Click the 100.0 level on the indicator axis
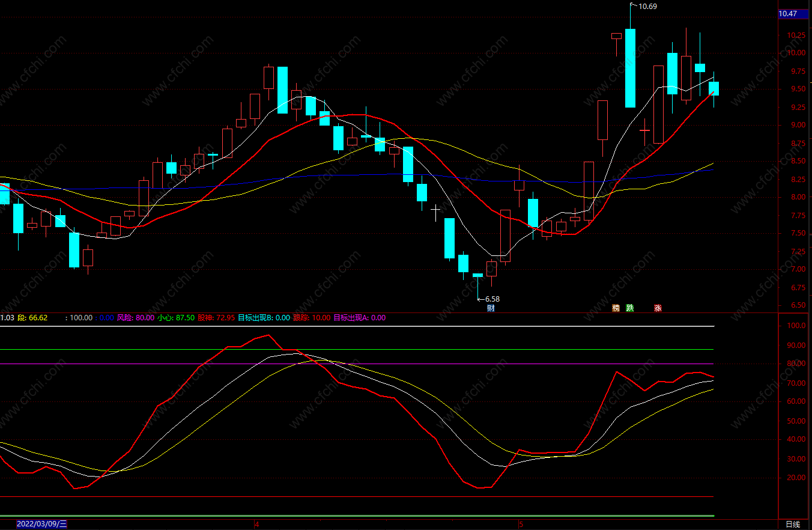The image size is (812, 530). click(x=795, y=326)
